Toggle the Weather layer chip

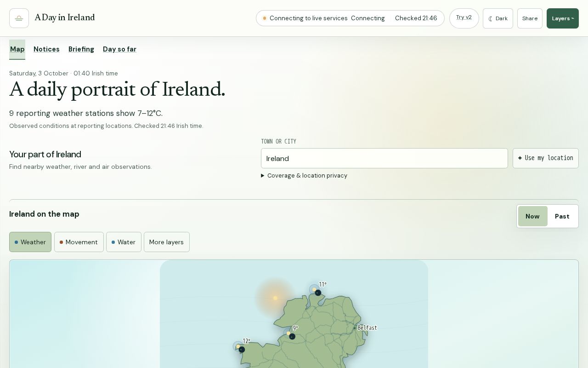pos(30,242)
